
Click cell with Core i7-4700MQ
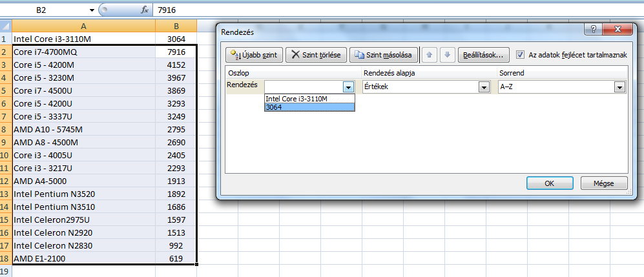[x=84, y=52]
